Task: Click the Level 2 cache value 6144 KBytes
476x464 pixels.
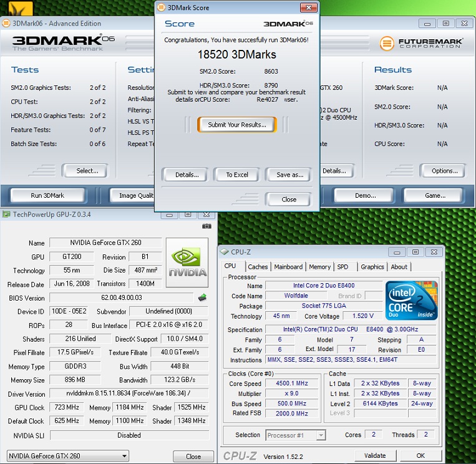Action: point(380,404)
